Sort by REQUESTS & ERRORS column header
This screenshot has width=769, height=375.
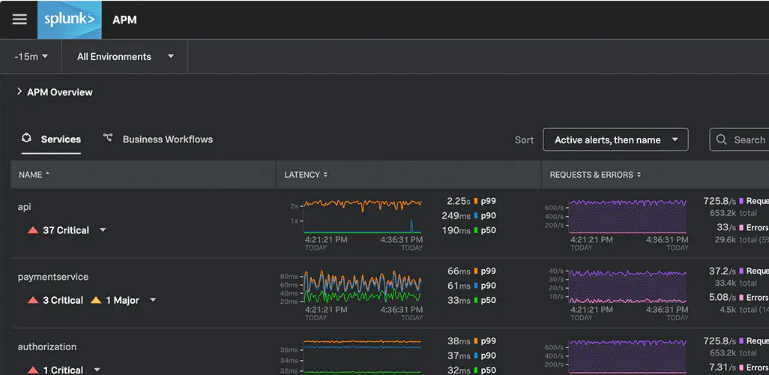coord(595,175)
